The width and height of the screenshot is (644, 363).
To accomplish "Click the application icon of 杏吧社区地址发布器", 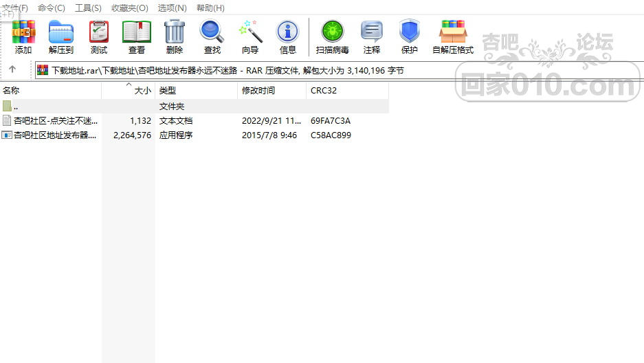I will (7, 135).
